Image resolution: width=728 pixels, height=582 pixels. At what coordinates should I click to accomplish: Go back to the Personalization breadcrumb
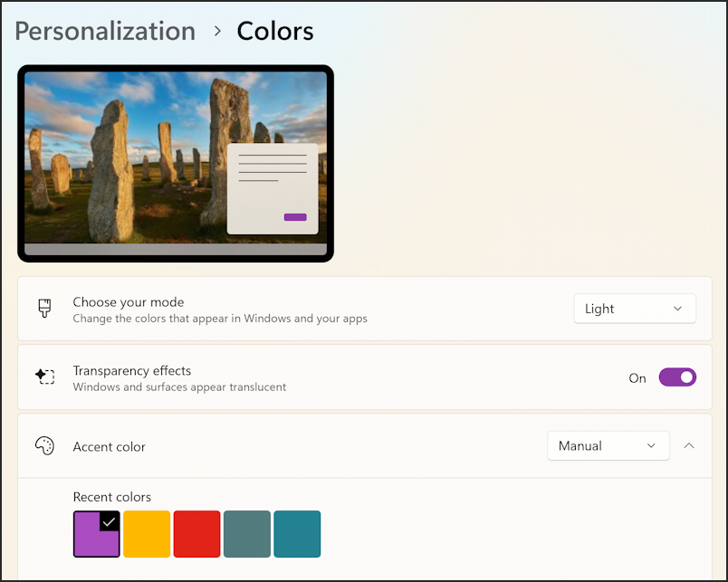pos(105,31)
